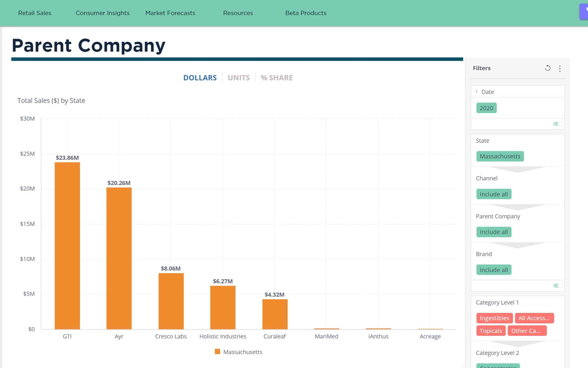Switch to the UNITS view tab
The width and height of the screenshot is (588, 368).
click(239, 78)
